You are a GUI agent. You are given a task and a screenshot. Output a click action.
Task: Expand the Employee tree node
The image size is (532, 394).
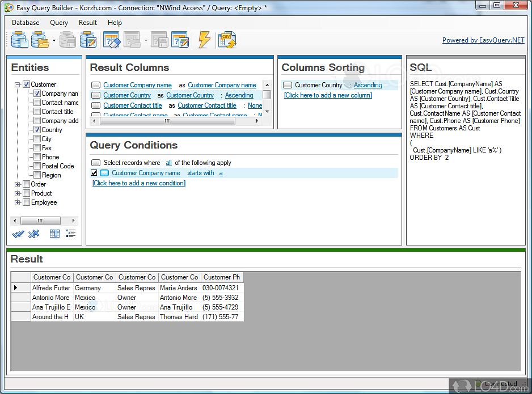17,202
